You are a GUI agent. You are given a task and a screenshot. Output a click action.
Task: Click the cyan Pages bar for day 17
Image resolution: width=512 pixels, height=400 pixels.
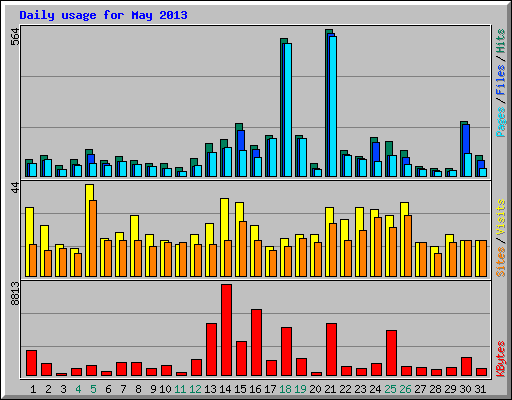click(x=273, y=157)
